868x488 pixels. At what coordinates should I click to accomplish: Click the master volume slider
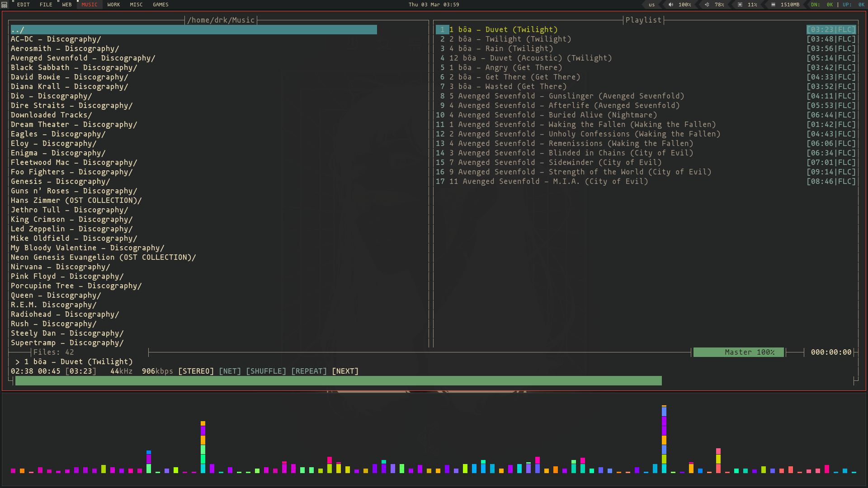pos(739,352)
